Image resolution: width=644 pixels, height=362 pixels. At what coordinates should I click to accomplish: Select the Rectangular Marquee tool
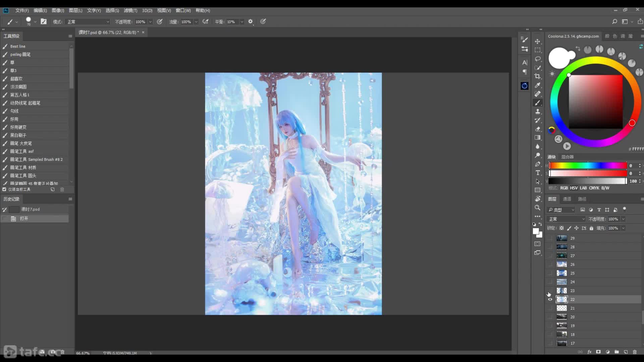538,50
